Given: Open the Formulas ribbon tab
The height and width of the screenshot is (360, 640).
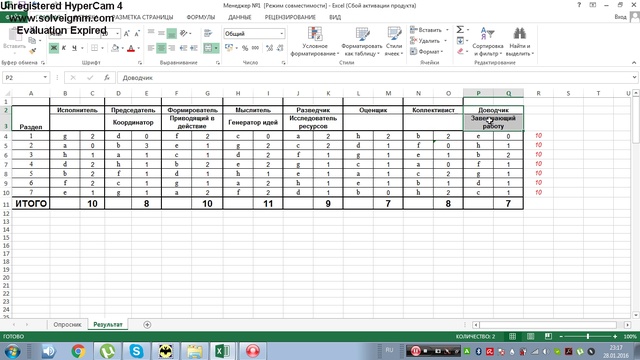Looking at the screenshot, I should point(200,17).
